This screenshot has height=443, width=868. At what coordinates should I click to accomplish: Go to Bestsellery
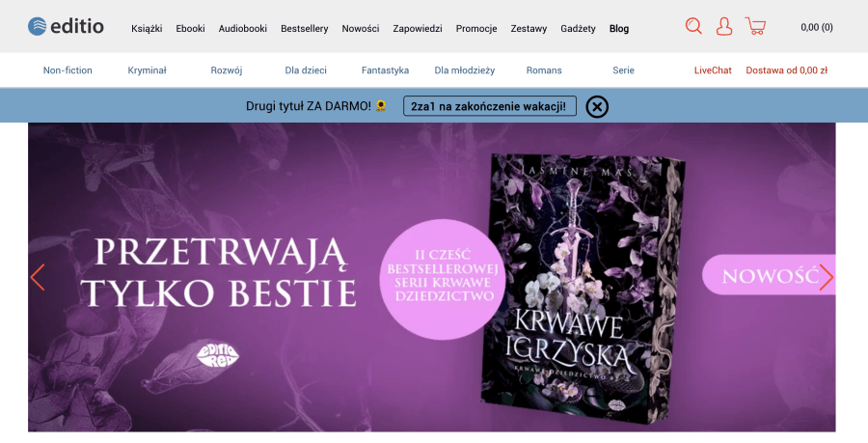[305, 28]
